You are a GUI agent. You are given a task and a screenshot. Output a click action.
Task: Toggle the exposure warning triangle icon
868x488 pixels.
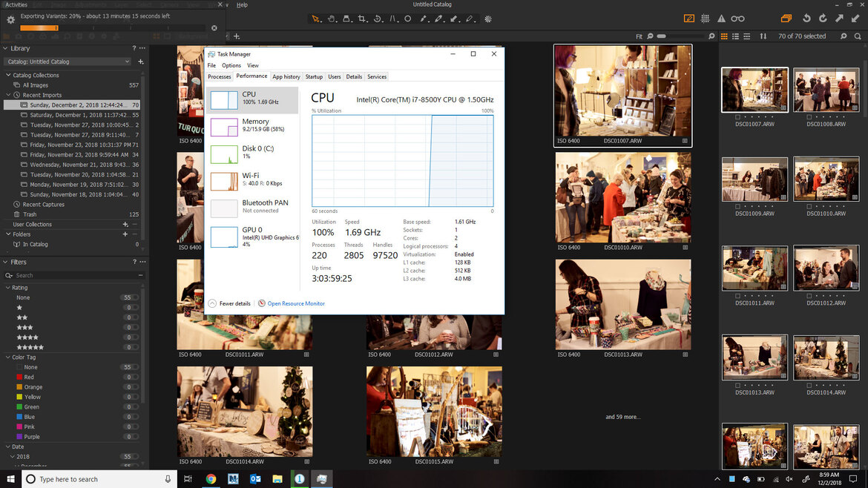coord(721,19)
